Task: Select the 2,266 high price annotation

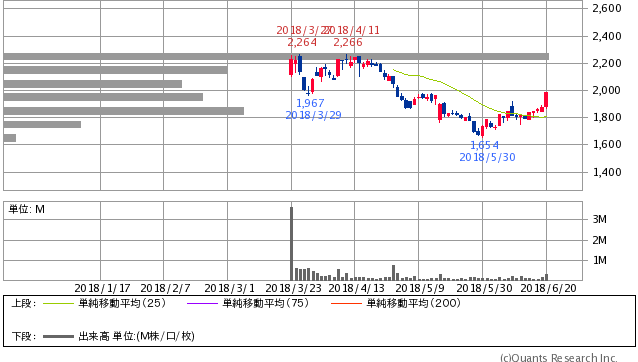Action: [348, 42]
